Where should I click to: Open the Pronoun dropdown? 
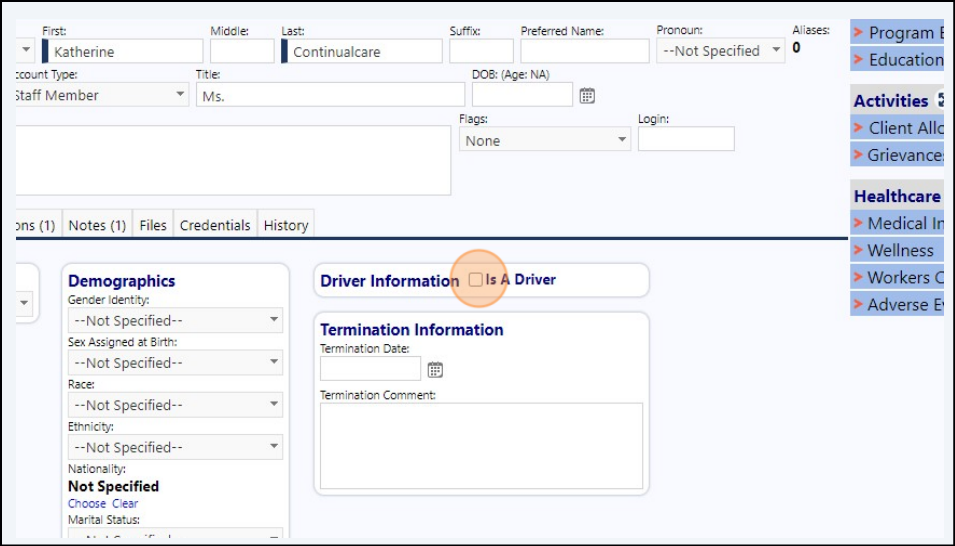click(721, 51)
